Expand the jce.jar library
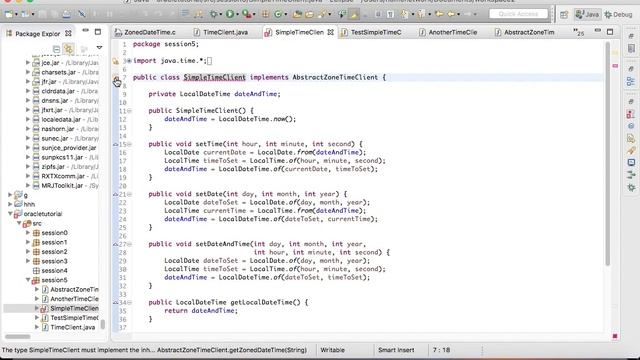 28,63
